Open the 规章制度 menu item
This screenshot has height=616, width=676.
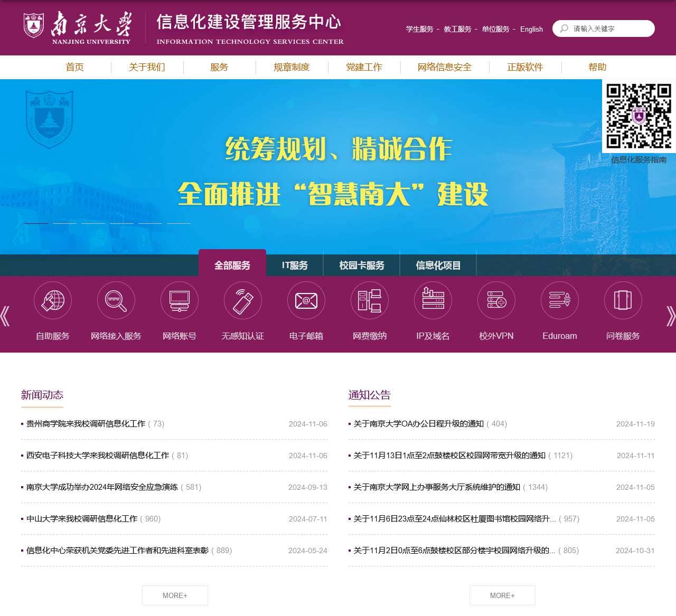[292, 67]
